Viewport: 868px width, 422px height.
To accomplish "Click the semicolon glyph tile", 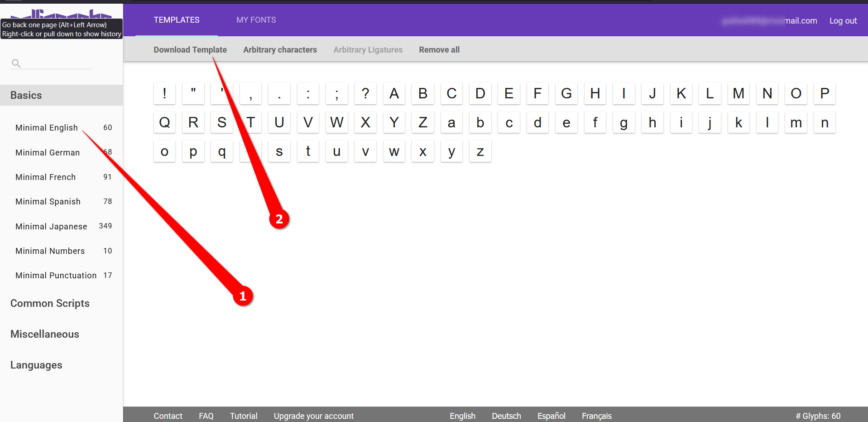I will point(336,93).
